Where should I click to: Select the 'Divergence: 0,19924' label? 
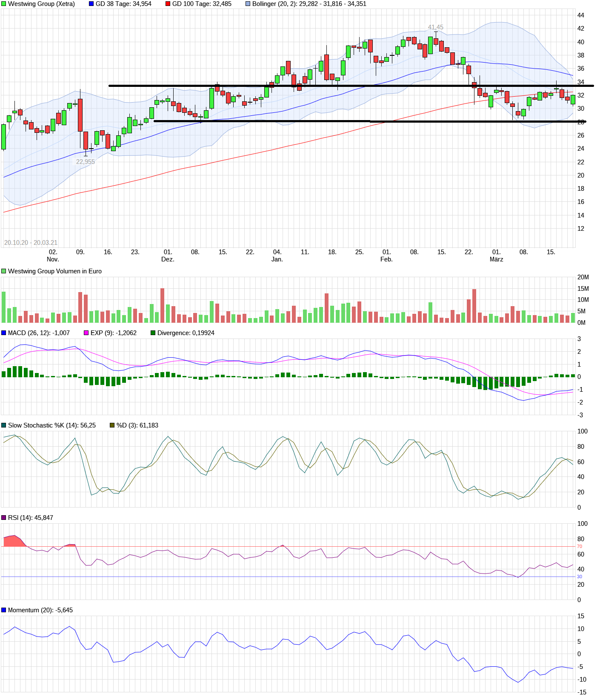tap(186, 333)
